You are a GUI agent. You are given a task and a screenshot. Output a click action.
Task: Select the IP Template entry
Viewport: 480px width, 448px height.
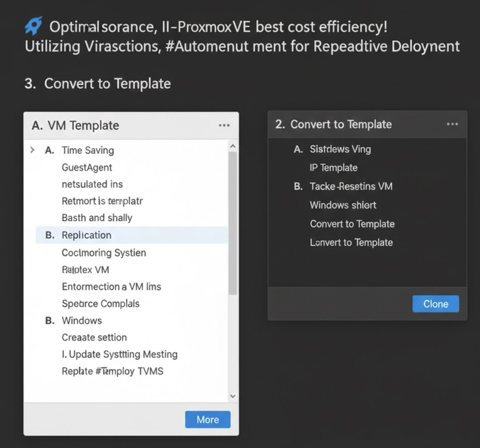[334, 168]
